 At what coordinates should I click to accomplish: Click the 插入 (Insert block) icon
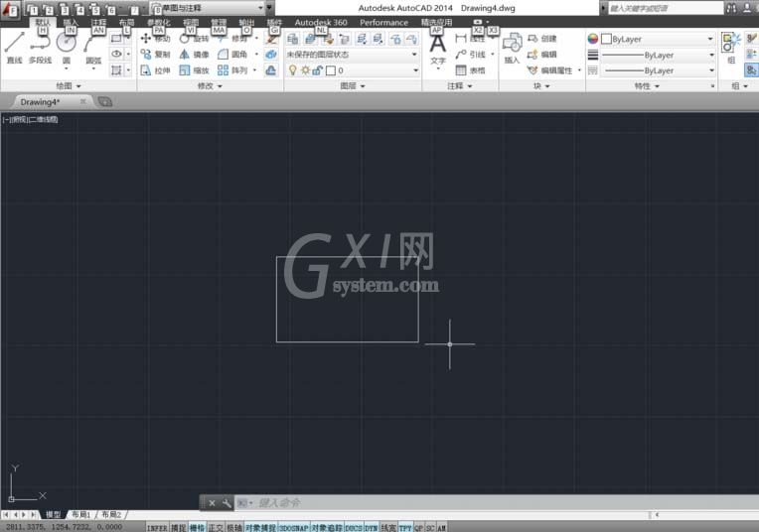pyautogui.click(x=512, y=49)
